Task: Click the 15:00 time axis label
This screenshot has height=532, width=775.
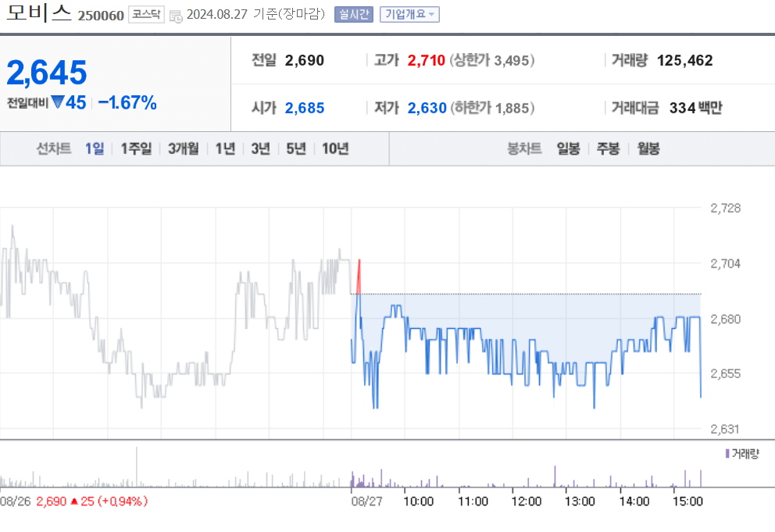Action: pos(687,502)
